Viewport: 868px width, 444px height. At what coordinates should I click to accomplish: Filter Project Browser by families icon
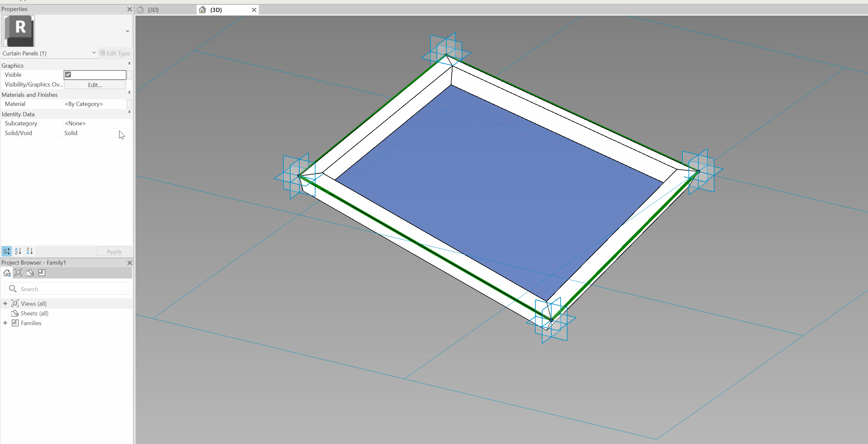(42, 273)
